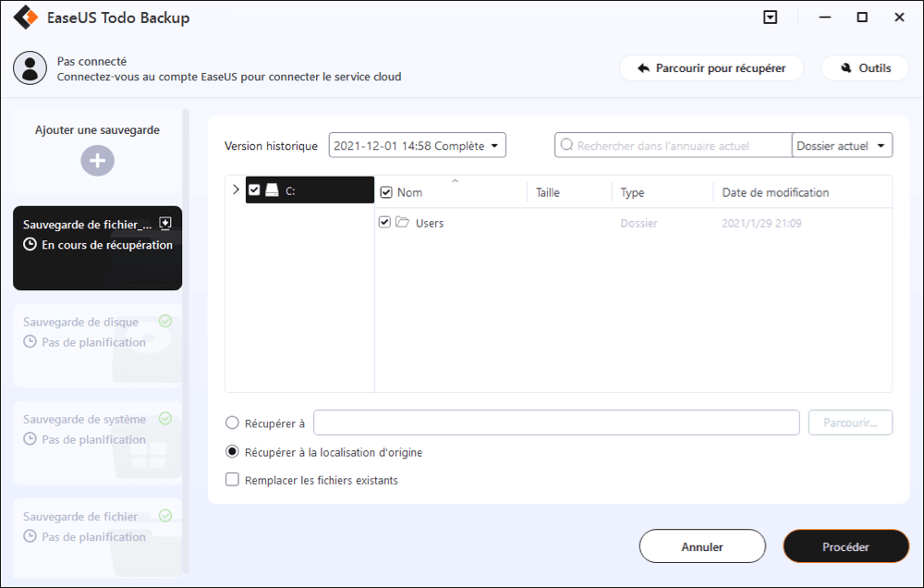Click the search magnifier icon
The height and width of the screenshot is (588, 924).
[566, 144]
